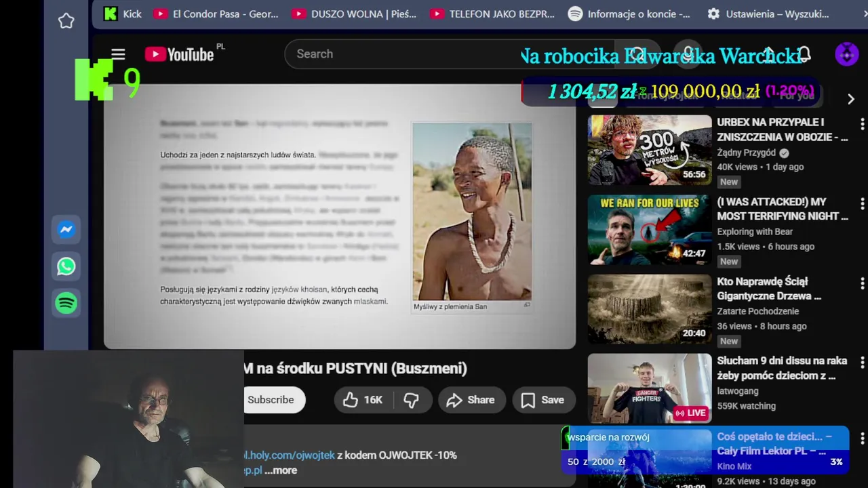Switch to the Kick browser tab
The width and height of the screenshot is (868, 488).
pyautogui.click(x=123, y=14)
